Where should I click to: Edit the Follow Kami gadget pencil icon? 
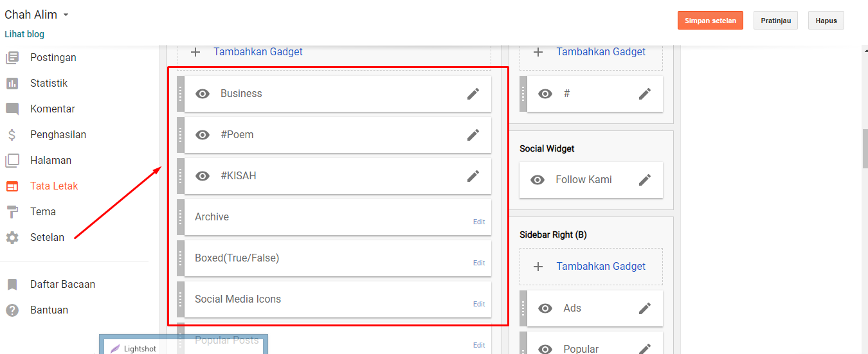(645, 180)
